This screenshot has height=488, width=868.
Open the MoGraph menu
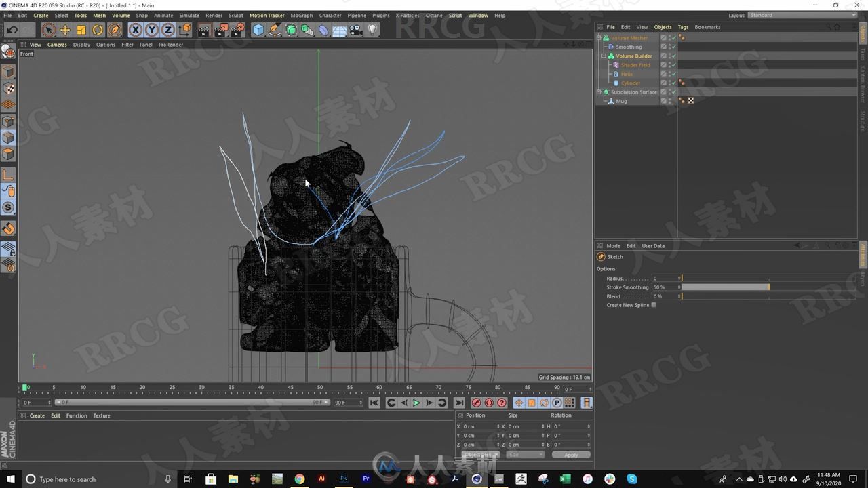tap(302, 15)
